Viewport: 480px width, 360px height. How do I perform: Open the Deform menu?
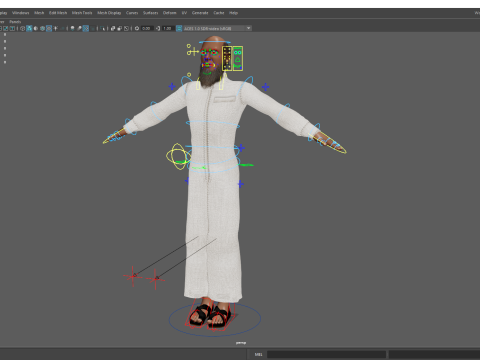169,13
